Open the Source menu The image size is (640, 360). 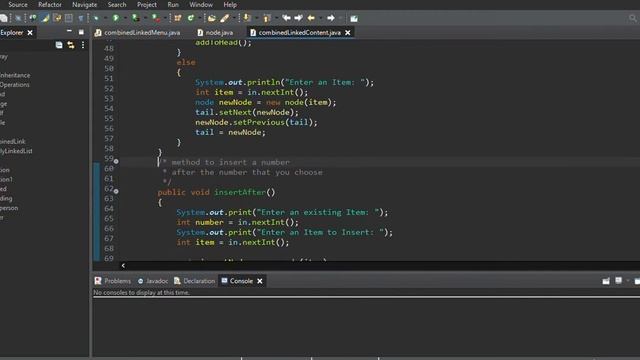(x=18, y=5)
